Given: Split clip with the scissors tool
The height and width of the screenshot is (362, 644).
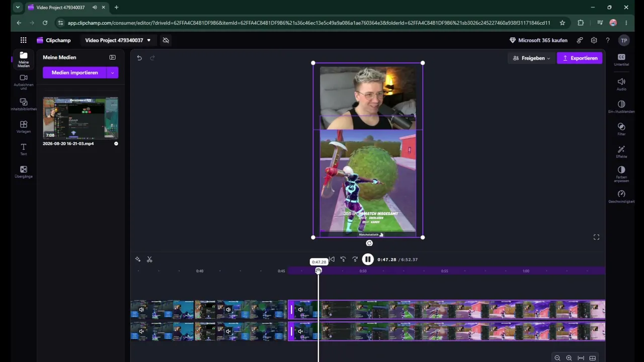Looking at the screenshot, I should (x=149, y=259).
